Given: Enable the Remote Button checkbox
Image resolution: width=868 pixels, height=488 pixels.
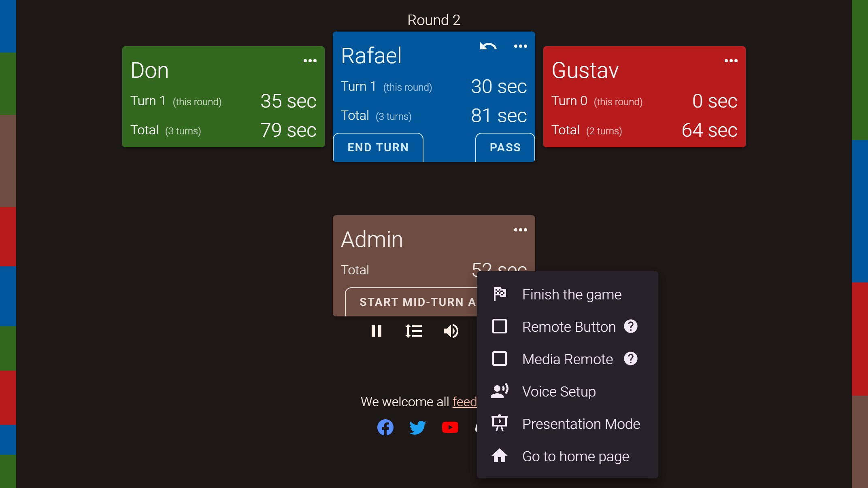Looking at the screenshot, I should [499, 326].
